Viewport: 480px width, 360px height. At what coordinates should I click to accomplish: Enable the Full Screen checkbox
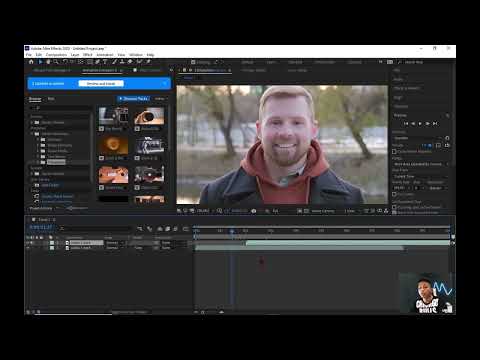point(394,194)
